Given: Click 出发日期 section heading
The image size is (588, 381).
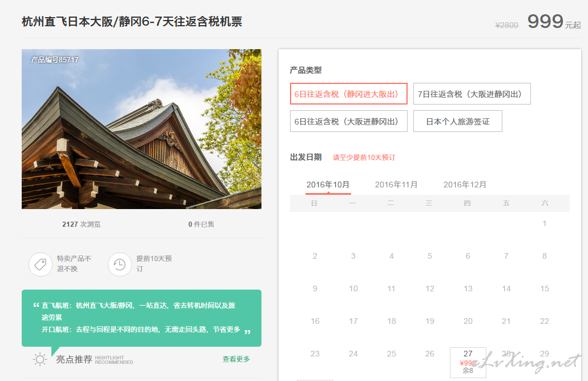Looking at the screenshot, I should [305, 157].
